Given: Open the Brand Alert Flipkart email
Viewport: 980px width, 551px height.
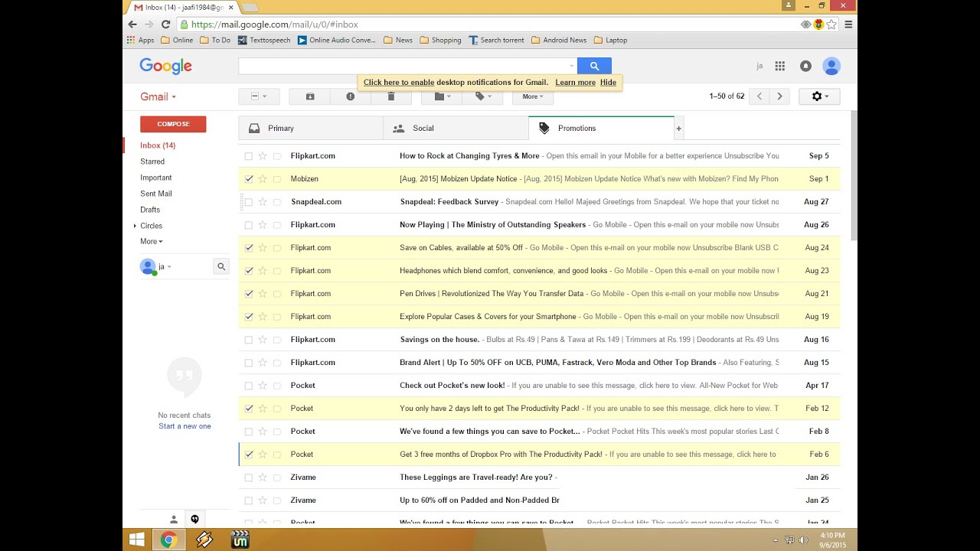Looking at the screenshot, I should tap(539, 363).
